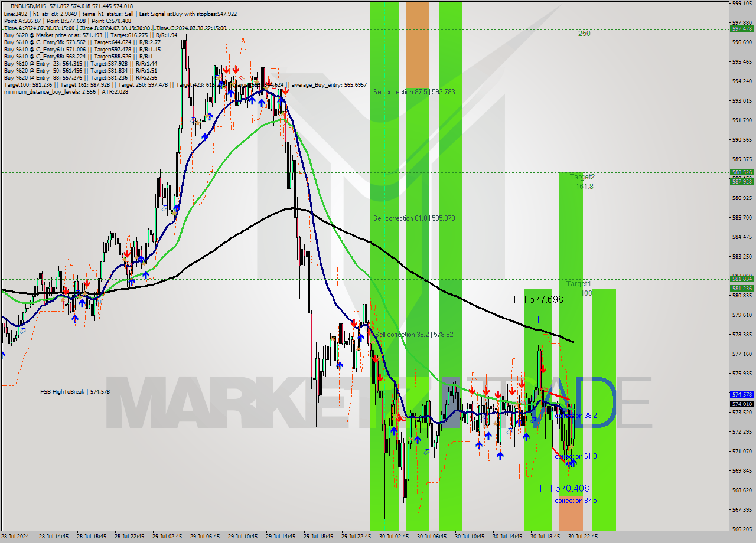This screenshot has height=543, width=756.
Task: Click the FSB-HighToBreak | 574.578 label
Action: coord(75,392)
